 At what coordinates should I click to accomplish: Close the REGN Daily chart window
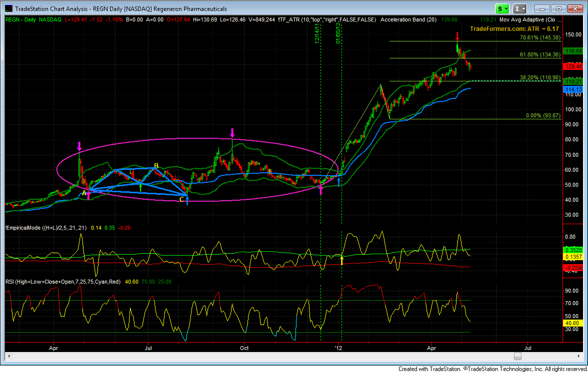point(574,8)
